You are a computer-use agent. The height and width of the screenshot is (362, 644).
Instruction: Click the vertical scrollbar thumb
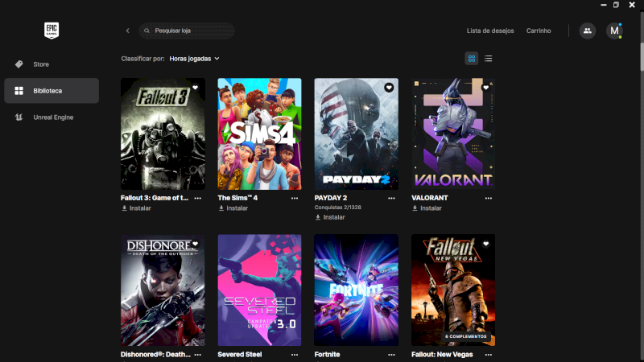[642, 56]
